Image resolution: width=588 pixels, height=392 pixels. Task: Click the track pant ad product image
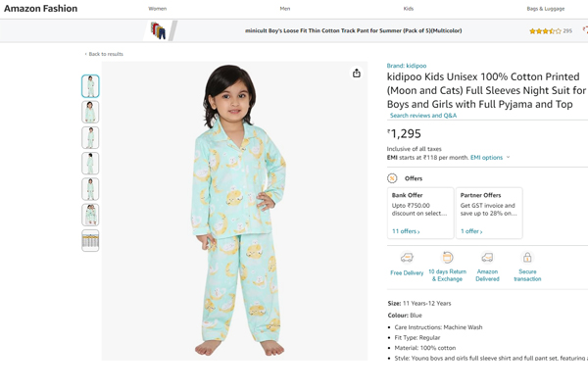(x=159, y=31)
